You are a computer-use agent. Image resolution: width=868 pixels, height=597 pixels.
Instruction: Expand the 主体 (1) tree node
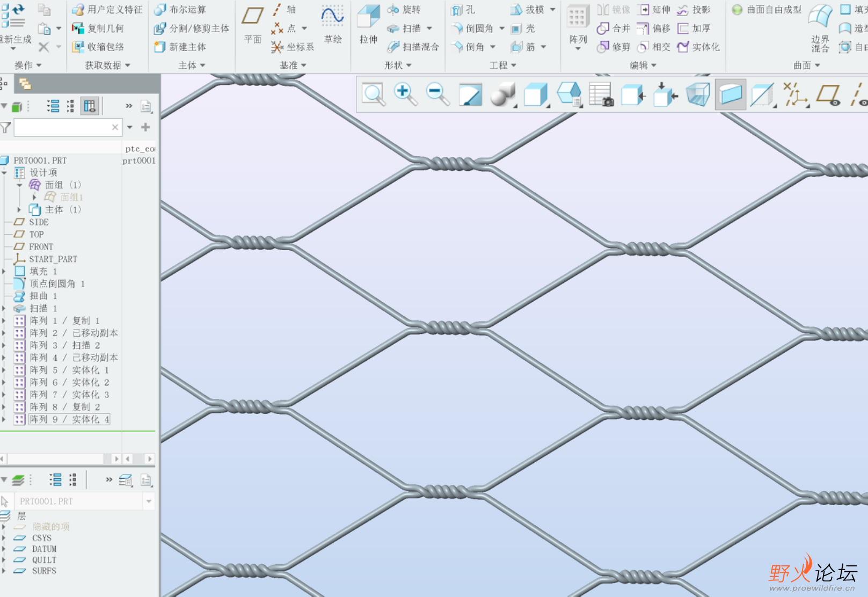pos(19,209)
